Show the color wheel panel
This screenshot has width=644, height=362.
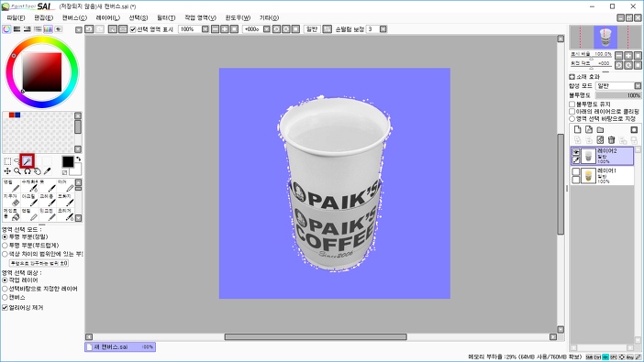[x=6, y=29]
